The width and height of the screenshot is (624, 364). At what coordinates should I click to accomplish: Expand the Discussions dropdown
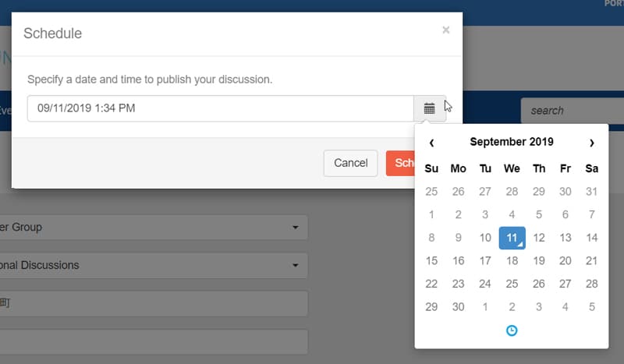click(153, 265)
